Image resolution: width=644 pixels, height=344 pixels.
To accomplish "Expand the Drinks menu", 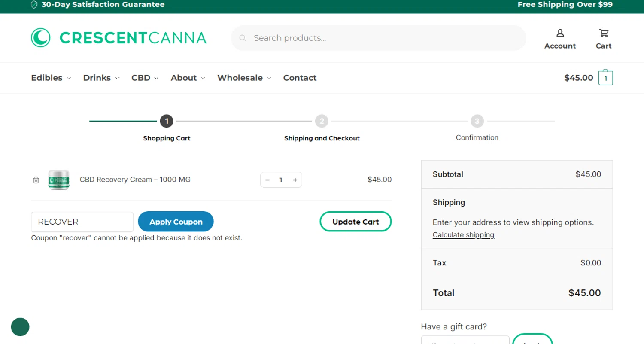I will click(x=101, y=78).
